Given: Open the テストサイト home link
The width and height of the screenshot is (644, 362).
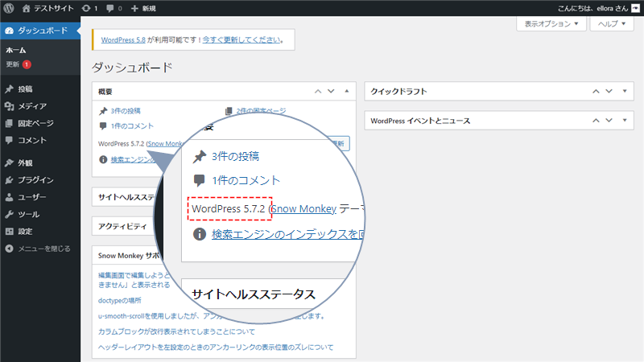Looking at the screenshot, I should (48, 8).
